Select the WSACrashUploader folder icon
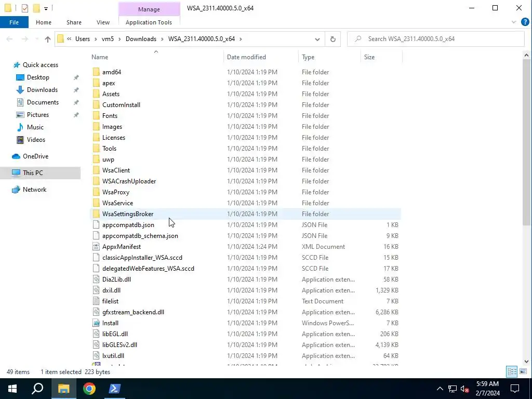This screenshot has height=399, width=532. [x=96, y=181]
